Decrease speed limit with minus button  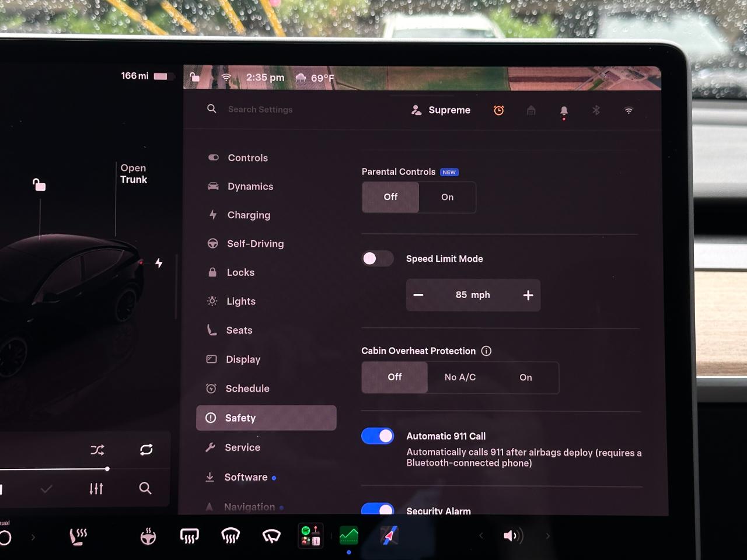(418, 295)
